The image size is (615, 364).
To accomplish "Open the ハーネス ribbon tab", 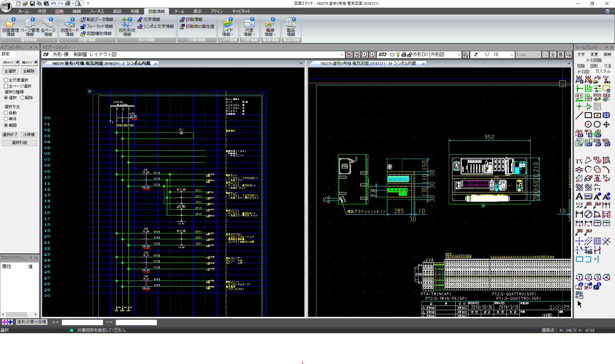I will (97, 11).
